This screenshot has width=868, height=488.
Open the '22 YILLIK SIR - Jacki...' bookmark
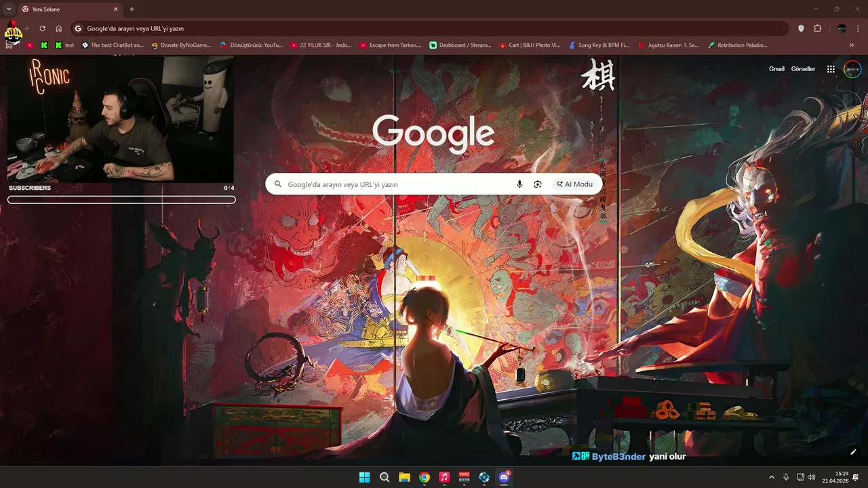click(321, 45)
